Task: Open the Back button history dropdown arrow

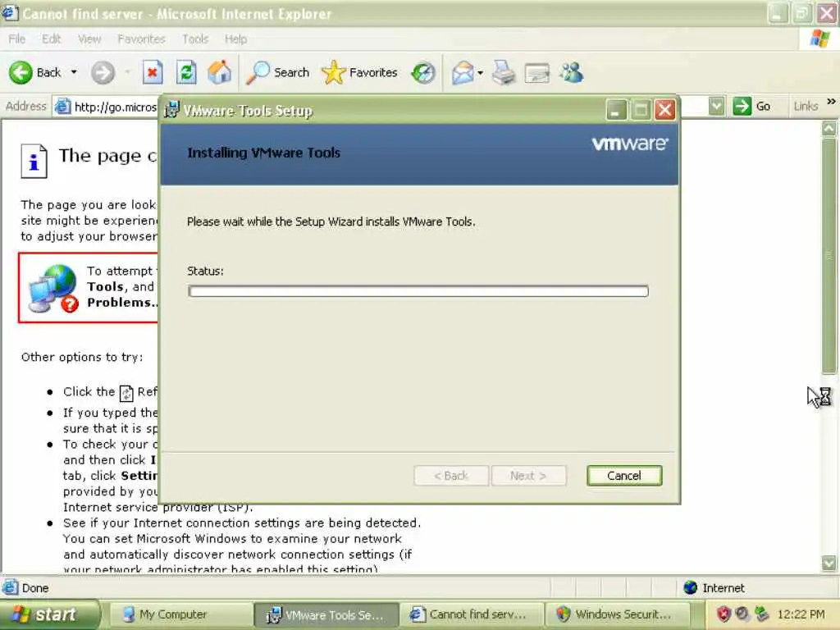Action: pyautogui.click(x=74, y=72)
